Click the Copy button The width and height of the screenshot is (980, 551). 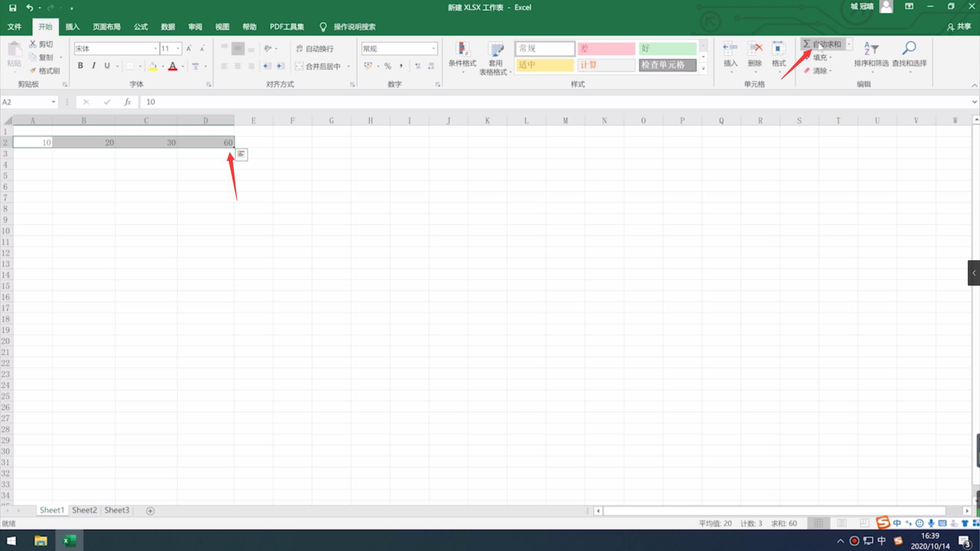41,57
